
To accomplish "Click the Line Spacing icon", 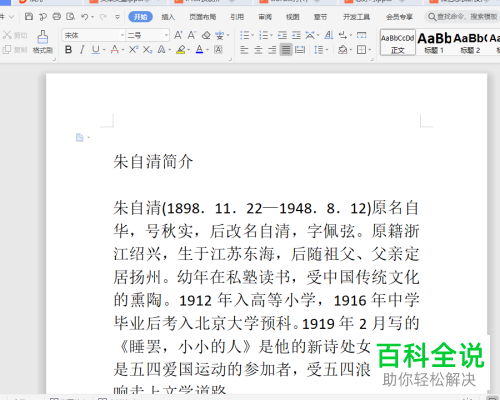I will coord(318,50).
